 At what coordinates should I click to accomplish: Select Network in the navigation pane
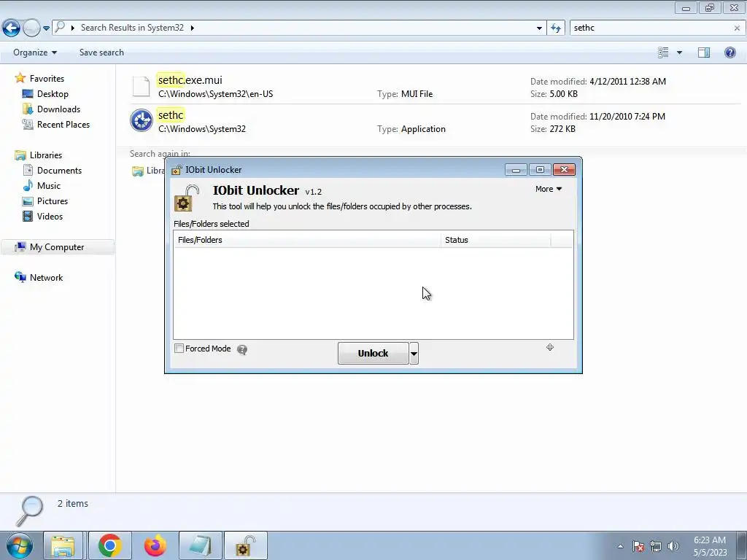(x=46, y=278)
